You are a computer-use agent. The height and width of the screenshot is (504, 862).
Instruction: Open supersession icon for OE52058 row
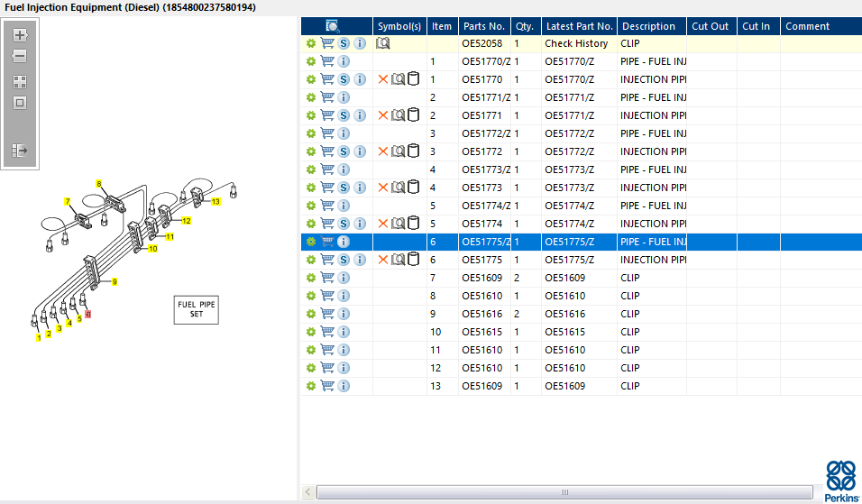pos(344,43)
